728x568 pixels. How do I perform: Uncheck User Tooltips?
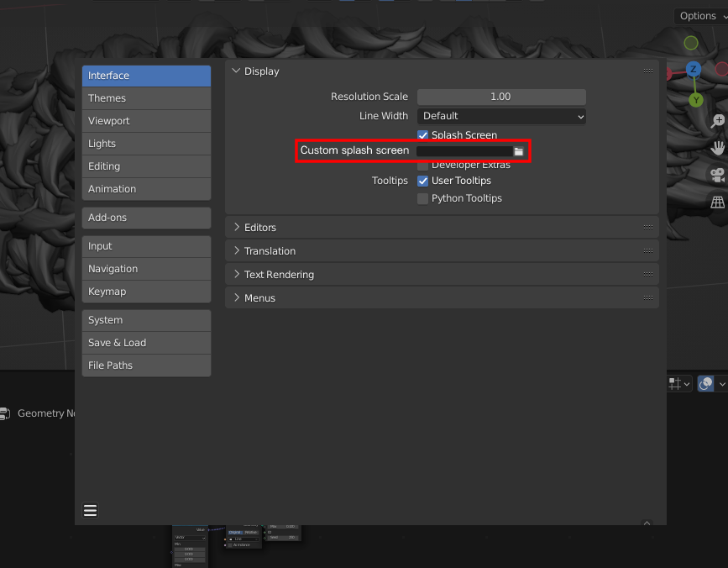422,181
